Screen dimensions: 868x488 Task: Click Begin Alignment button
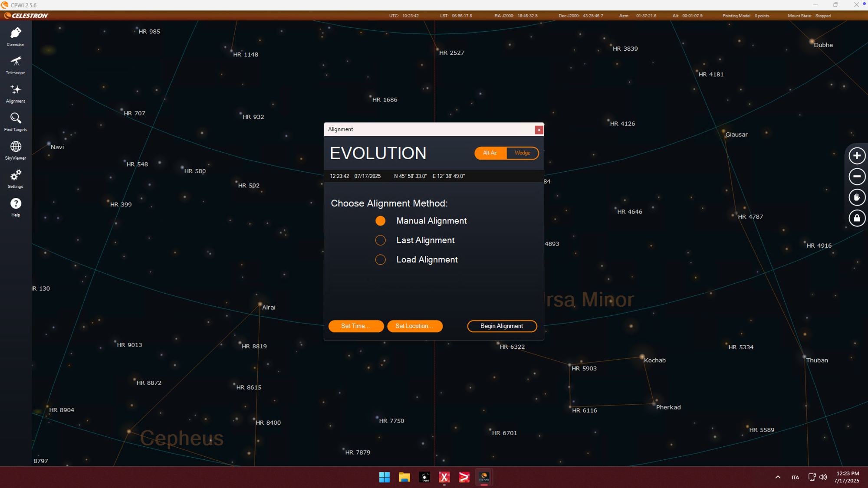pos(502,326)
